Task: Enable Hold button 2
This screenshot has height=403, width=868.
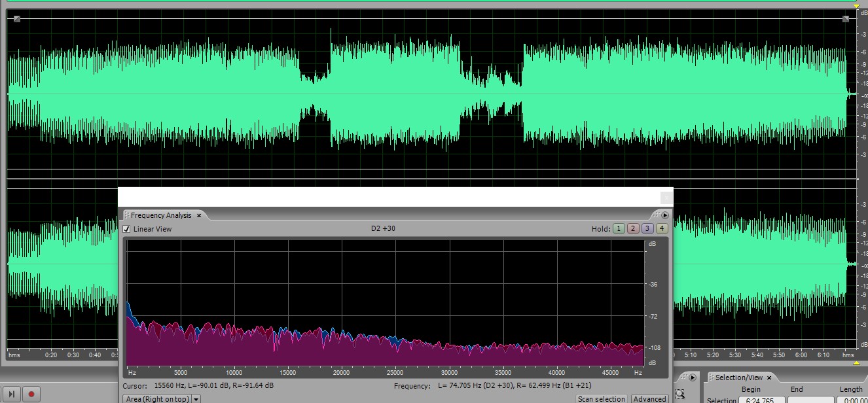Action: click(x=633, y=228)
